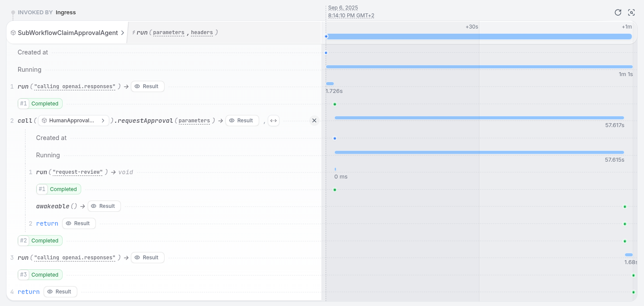
Task: Open Result of nested return step 2
Action: 79,223
